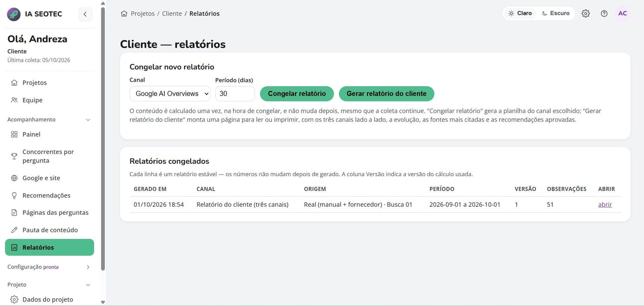Click the PERÍODO column header
This screenshot has height=306, width=644.
(442, 189)
